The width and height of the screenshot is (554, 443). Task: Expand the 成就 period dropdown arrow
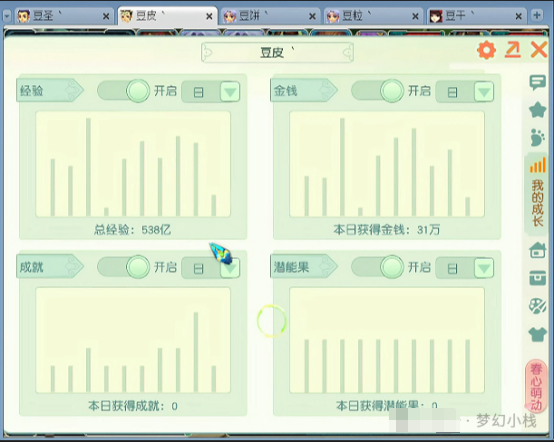coord(230,268)
